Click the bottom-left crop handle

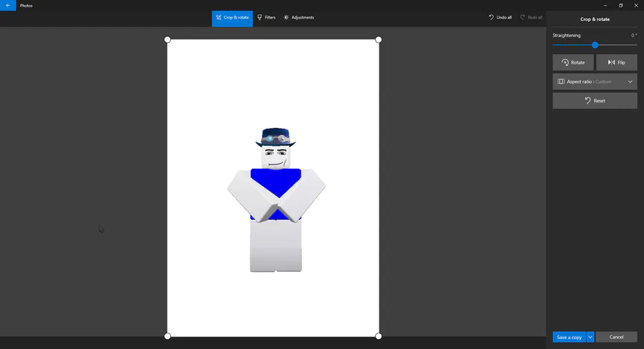coord(167,336)
